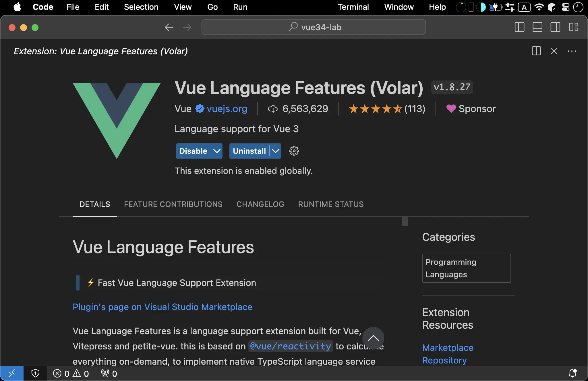Screen dimensions: 588x381
Task: Open the Terminal menu
Action: (353, 7)
